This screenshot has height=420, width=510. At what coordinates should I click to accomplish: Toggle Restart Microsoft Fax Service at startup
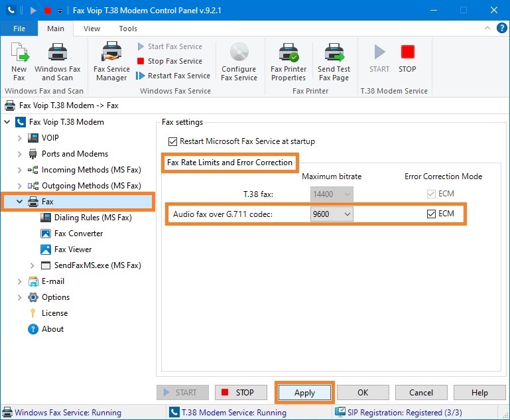pos(172,141)
